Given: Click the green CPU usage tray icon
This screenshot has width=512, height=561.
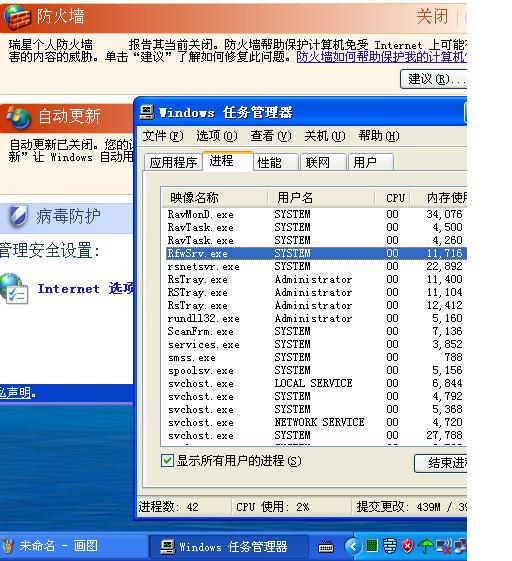Looking at the screenshot, I should tap(372, 546).
